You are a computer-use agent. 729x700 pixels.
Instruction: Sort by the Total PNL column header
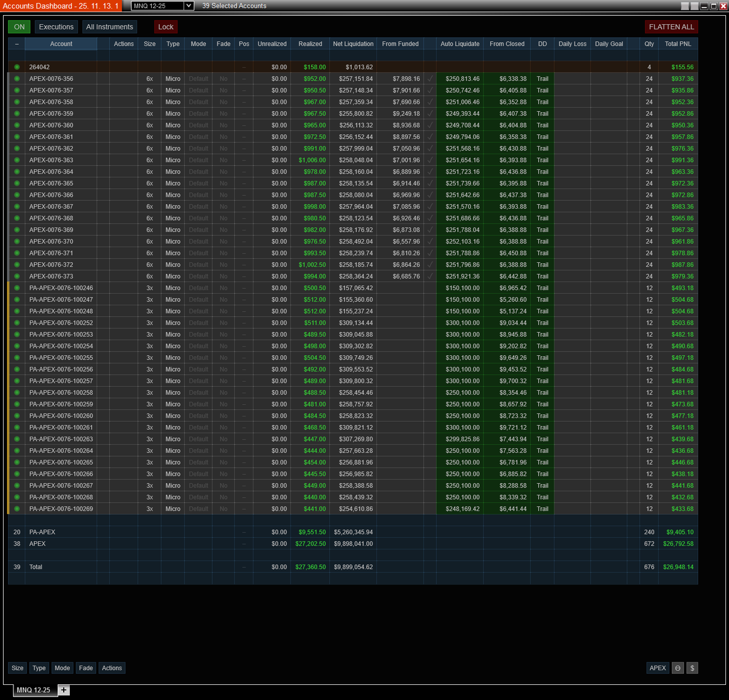678,44
